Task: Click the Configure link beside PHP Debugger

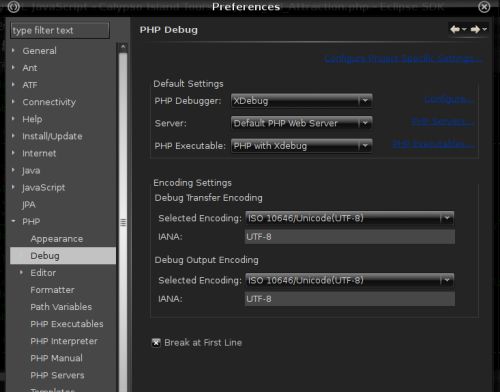Action: pyautogui.click(x=448, y=100)
